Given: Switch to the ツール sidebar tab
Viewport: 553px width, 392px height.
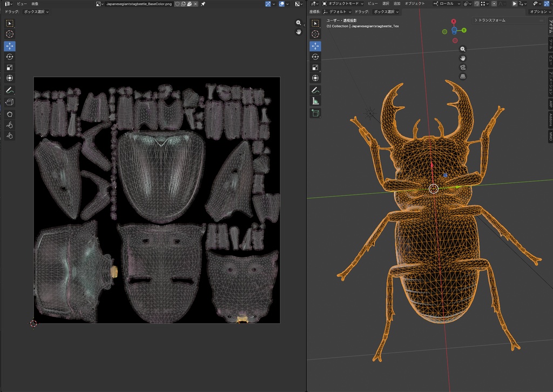Looking at the screenshot, I should (550, 44).
